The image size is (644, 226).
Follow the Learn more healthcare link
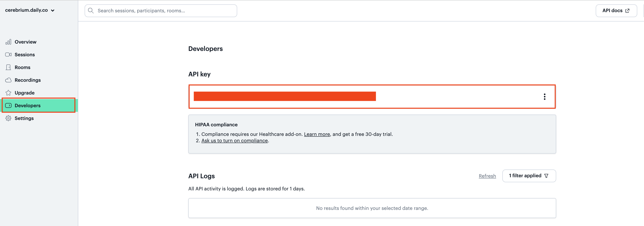coord(317,134)
